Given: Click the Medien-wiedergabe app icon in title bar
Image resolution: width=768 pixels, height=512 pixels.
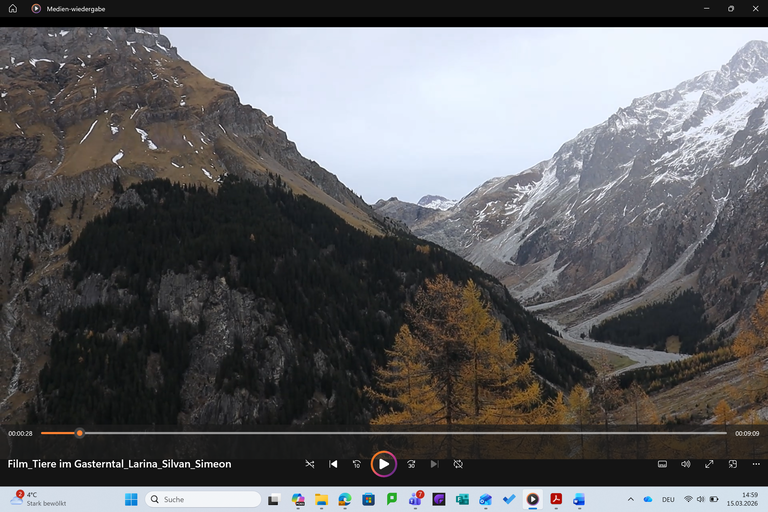Looking at the screenshot, I should pos(36,8).
